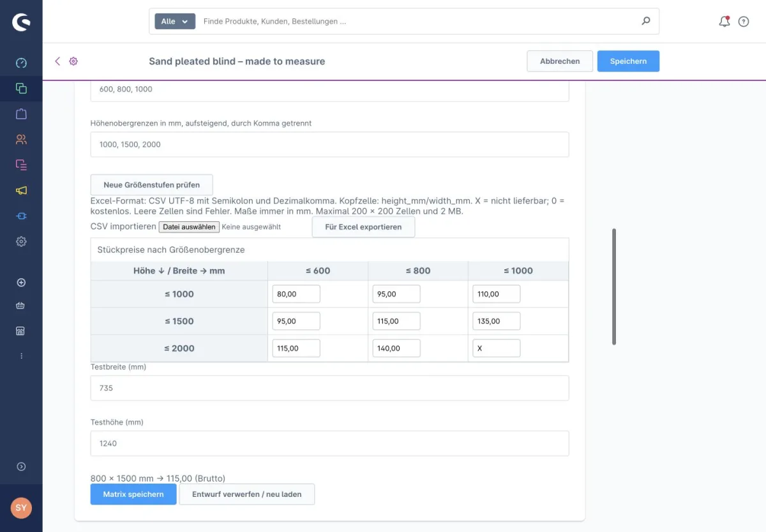Click the Abbrechen button

click(560, 61)
